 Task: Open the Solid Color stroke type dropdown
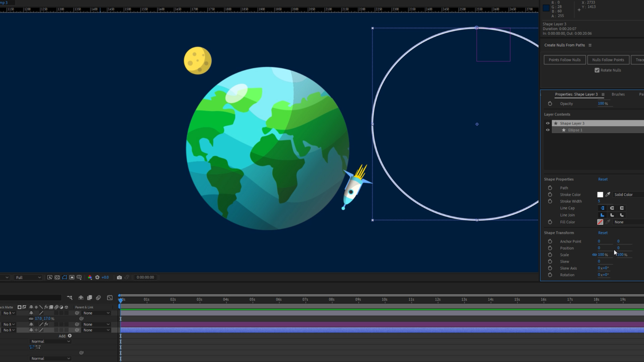coord(627,194)
